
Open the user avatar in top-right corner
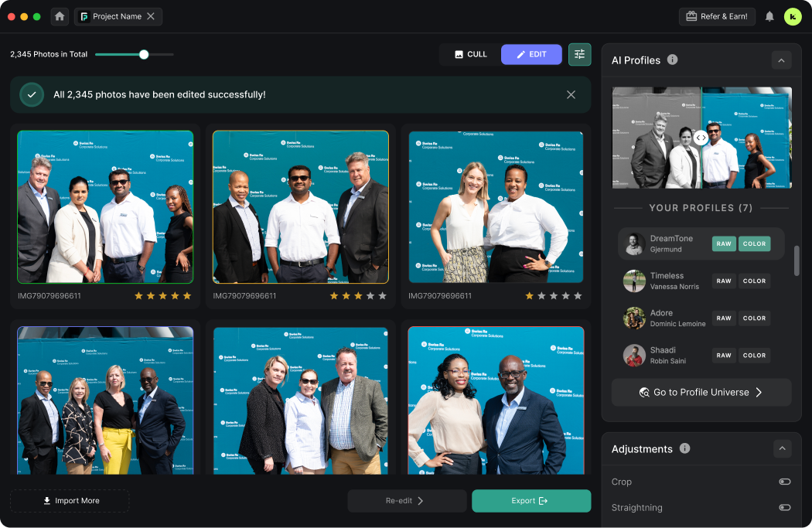point(792,16)
